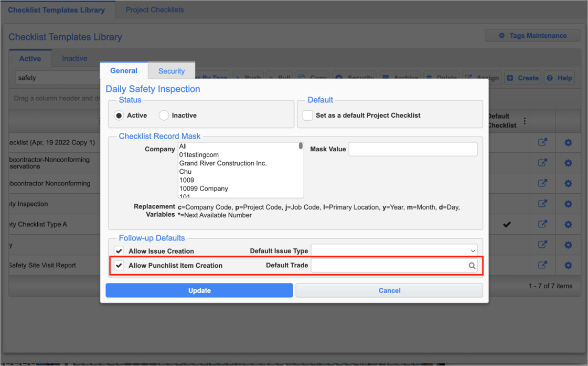
Task: Click '1 - 7 of 7 items' pager text
Action: pos(551,286)
